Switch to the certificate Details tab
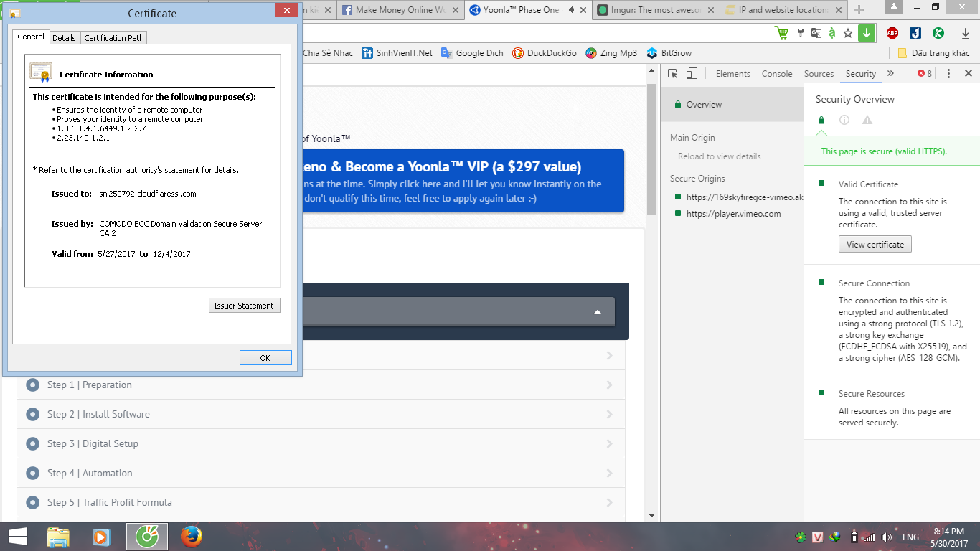The height and width of the screenshot is (551, 980). [x=64, y=38]
